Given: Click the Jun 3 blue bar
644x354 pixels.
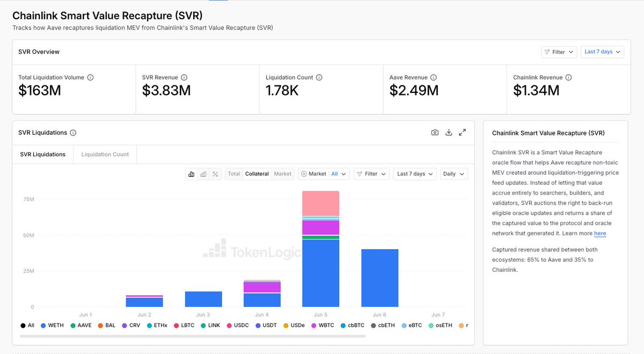Looking at the screenshot, I should pyautogui.click(x=203, y=299).
